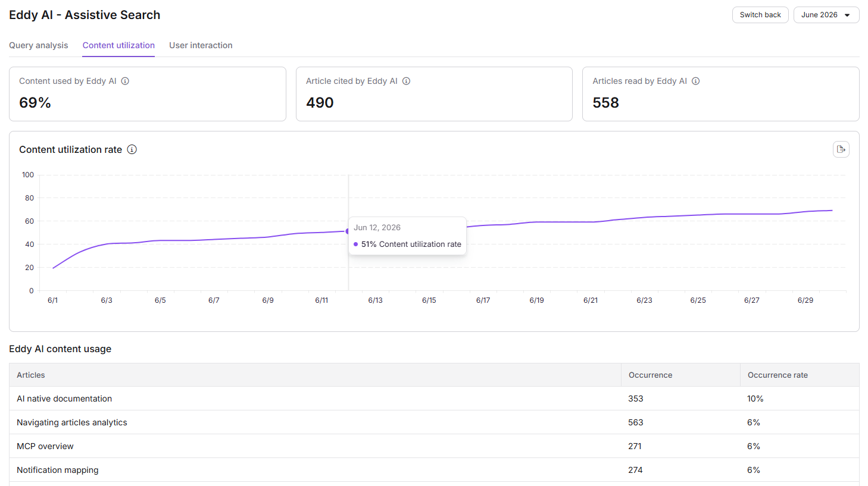
Task: Click occurrence value 353
Action: coord(636,399)
